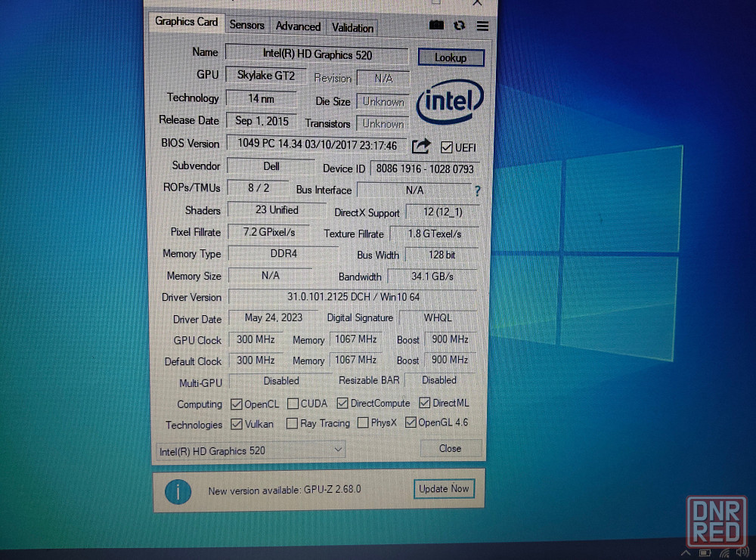Click the Memory Type value DDR4
This screenshot has height=560, width=756.
pos(283,253)
